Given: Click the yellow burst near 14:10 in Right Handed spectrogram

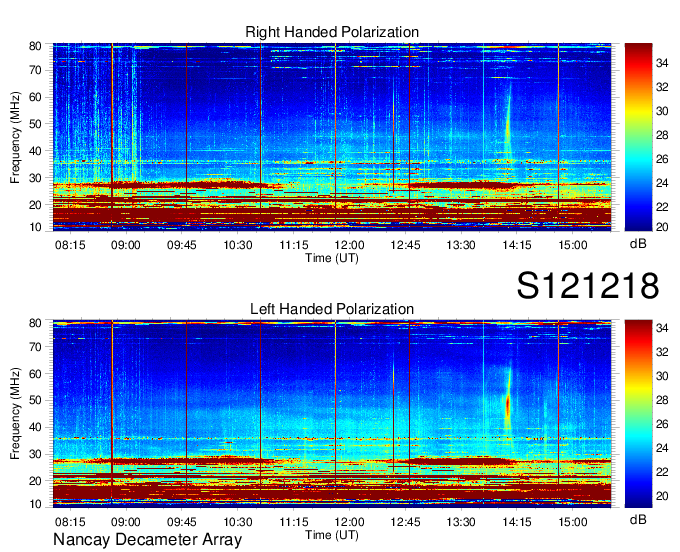Looking at the screenshot, I should 508,126.
